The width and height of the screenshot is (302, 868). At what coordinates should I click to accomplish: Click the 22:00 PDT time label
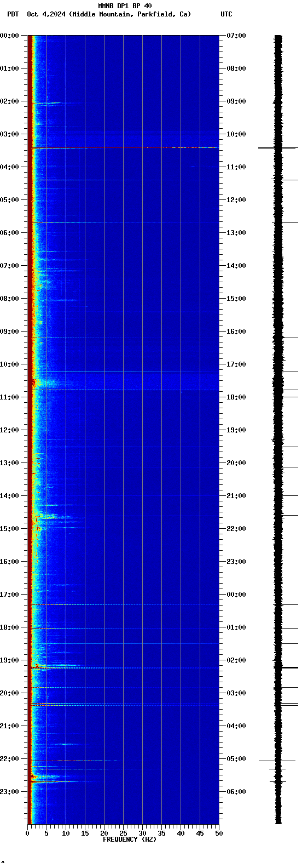click(x=9, y=759)
